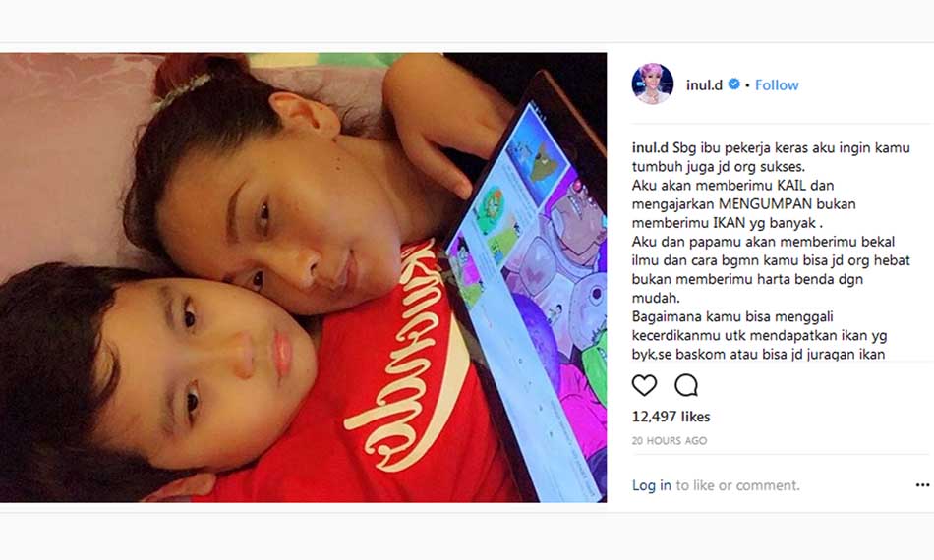
Task: Click the blue verified badge beside inul.d
Action: (x=733, y=84)
